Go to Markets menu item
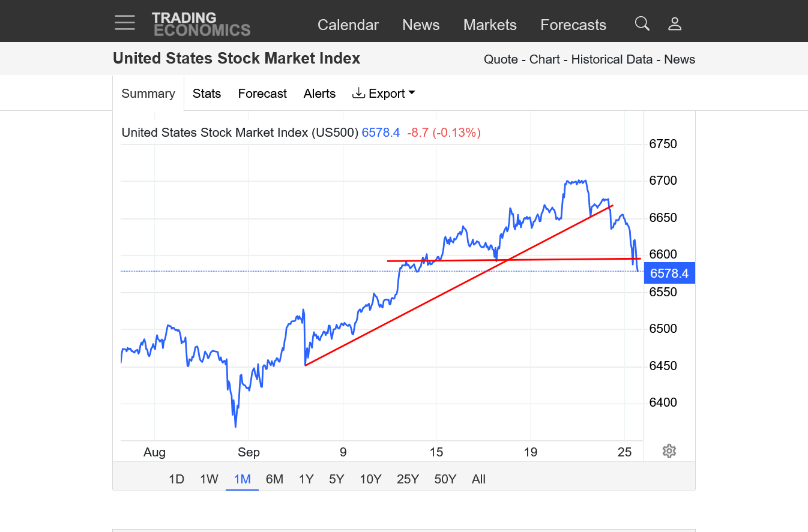The height and width of the screenshot is (532, 808). pos(490,25)
